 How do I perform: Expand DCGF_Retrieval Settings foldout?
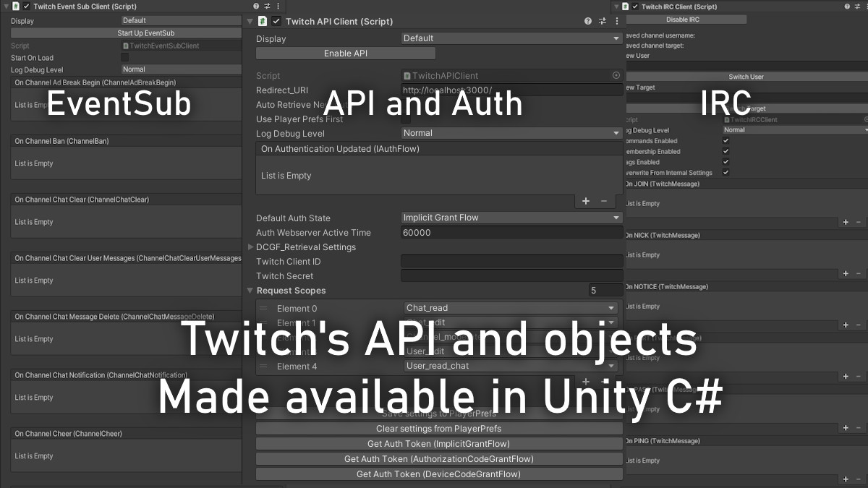tap(251, 247)
